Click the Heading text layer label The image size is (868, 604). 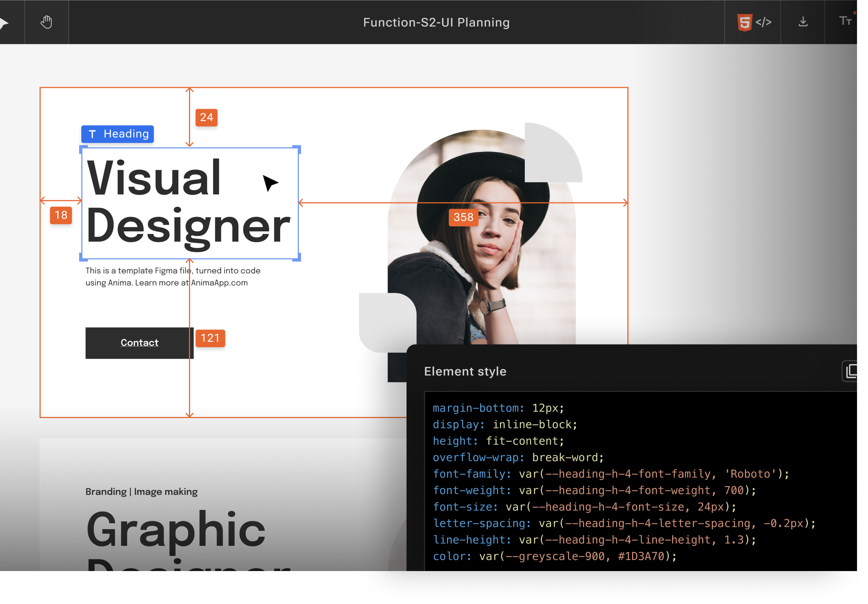118,134
